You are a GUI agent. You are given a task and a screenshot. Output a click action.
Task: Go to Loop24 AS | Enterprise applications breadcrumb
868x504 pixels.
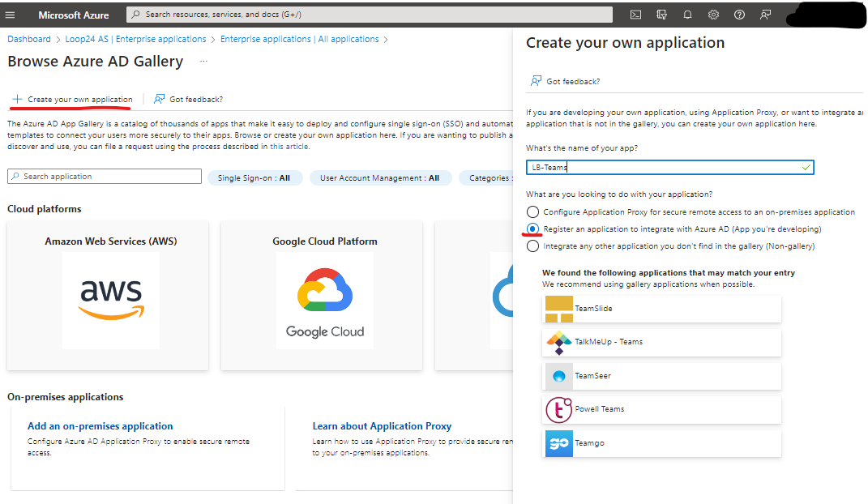click(135, 39)
